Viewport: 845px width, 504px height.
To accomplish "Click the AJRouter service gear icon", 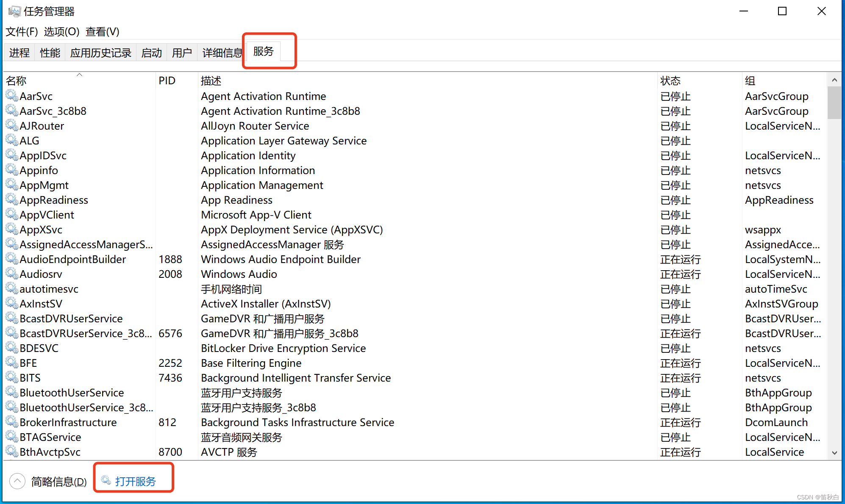I will click(x=12, y=125).
